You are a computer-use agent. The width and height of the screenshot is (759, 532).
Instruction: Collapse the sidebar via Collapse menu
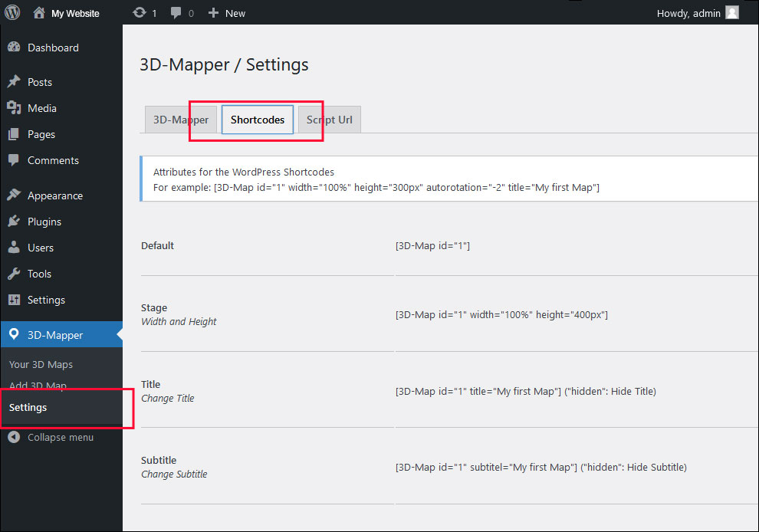point(61,437)
